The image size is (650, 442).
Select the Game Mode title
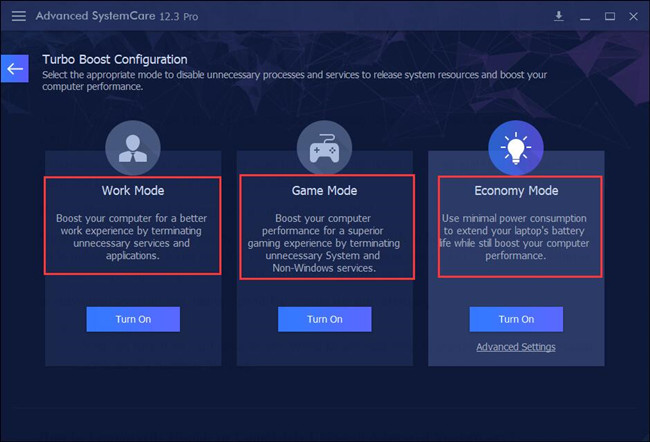(x=324, y=191)
